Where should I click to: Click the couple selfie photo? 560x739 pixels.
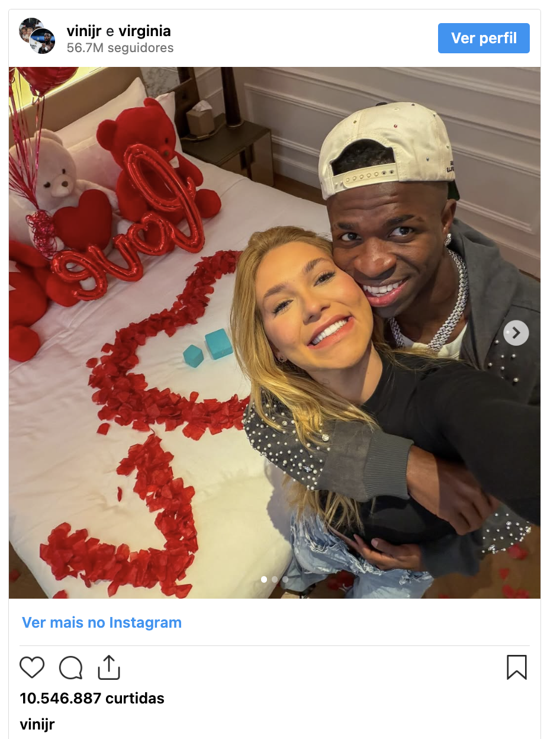coord(275,333)
